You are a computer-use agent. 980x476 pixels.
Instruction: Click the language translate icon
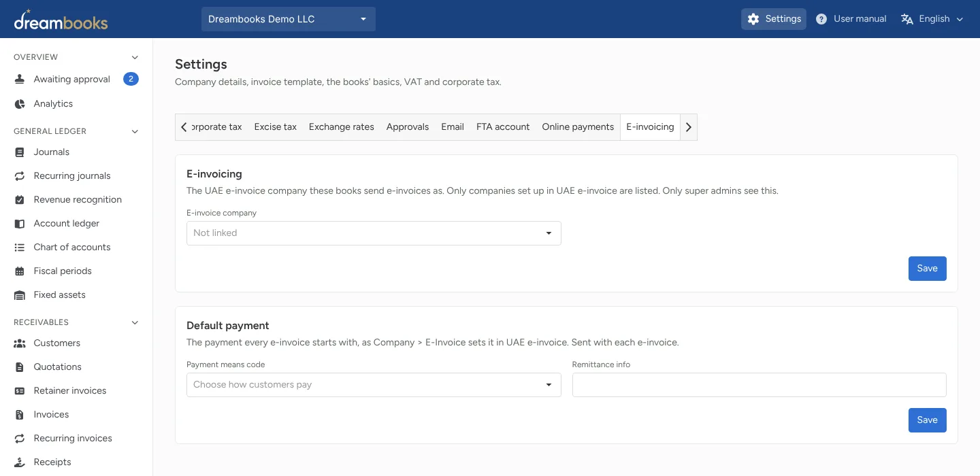pos(906,19)
